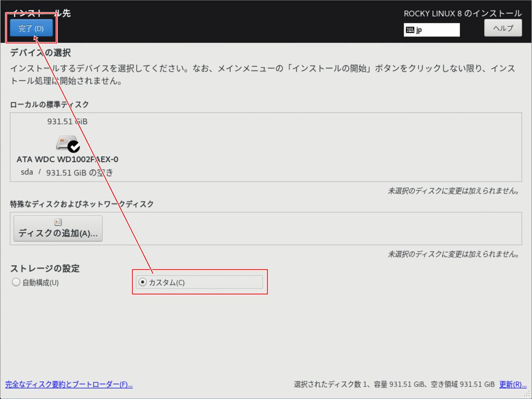Select the 自動構成(U) radio button
Image resolution: width=532 pixels, height=399 pixels.
coord(16,282)
